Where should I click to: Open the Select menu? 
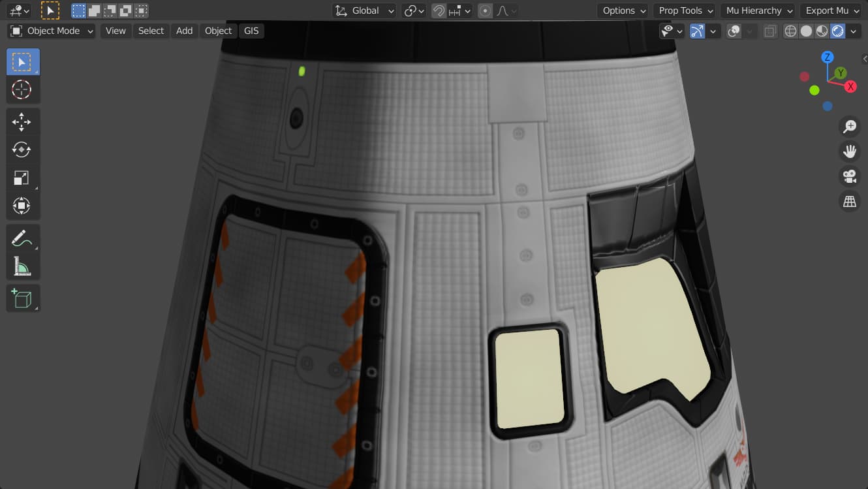coord(151,31)
